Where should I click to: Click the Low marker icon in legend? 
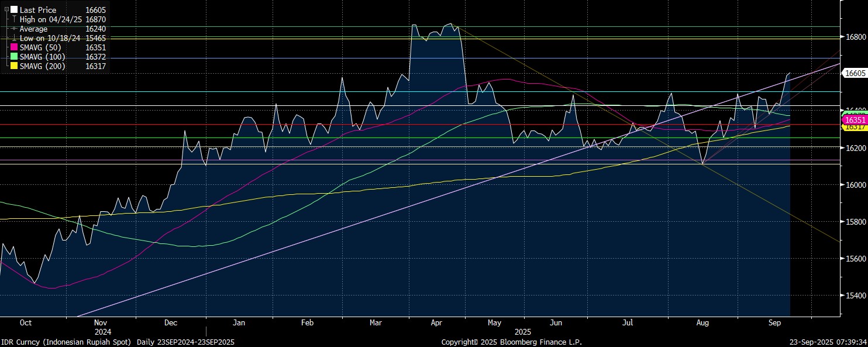coord(14,38)
